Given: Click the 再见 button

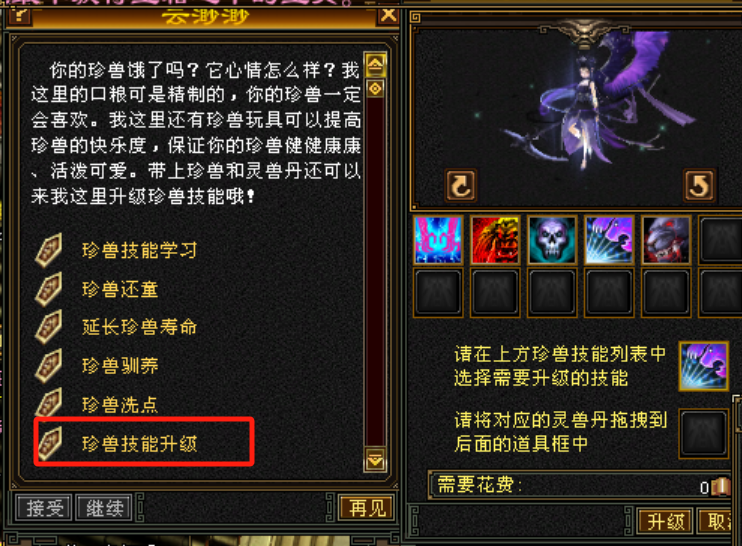Looking at the screenshot, I should coord(367,508).
